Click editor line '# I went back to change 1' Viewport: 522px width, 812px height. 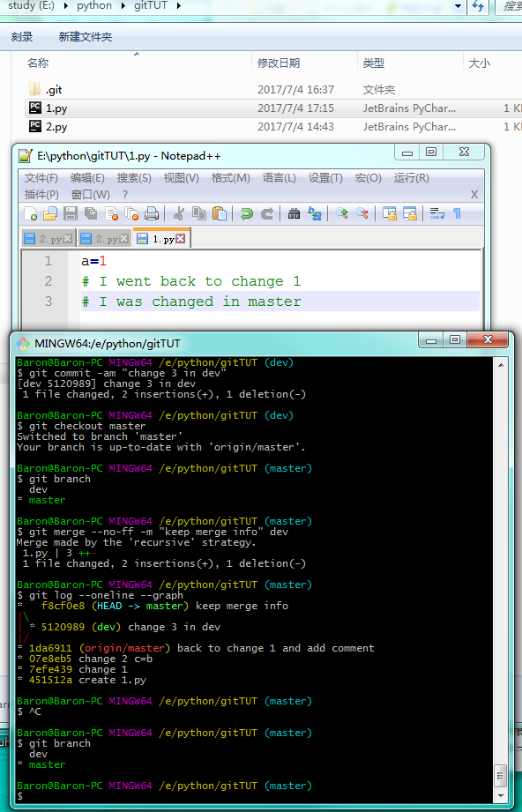[191, 281]
